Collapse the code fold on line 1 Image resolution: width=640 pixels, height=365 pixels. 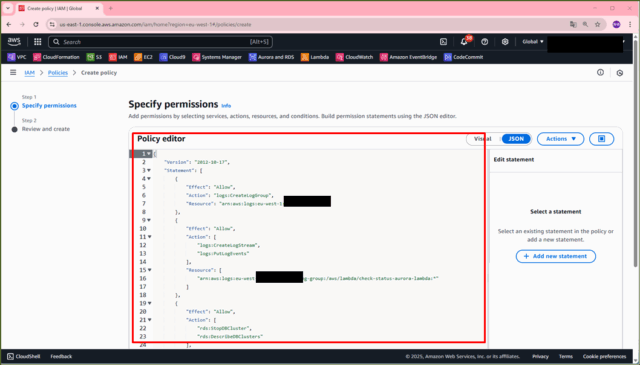(149, 154)
